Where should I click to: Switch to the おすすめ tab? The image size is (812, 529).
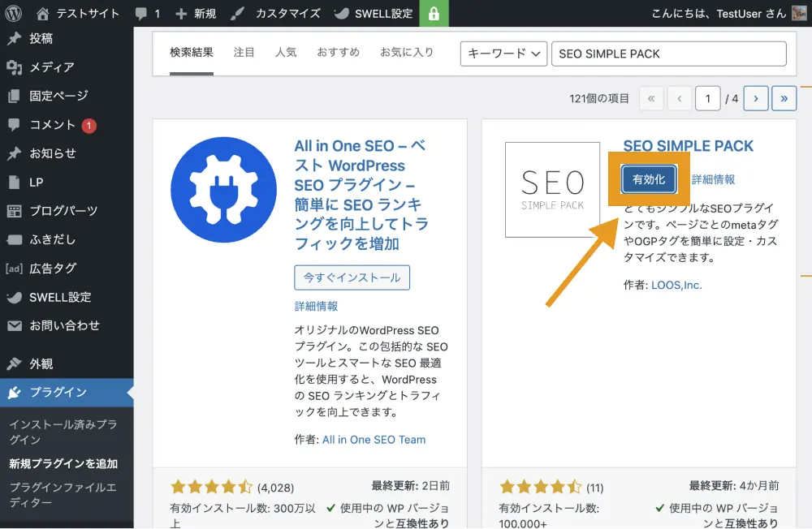(x=338, y=53)
